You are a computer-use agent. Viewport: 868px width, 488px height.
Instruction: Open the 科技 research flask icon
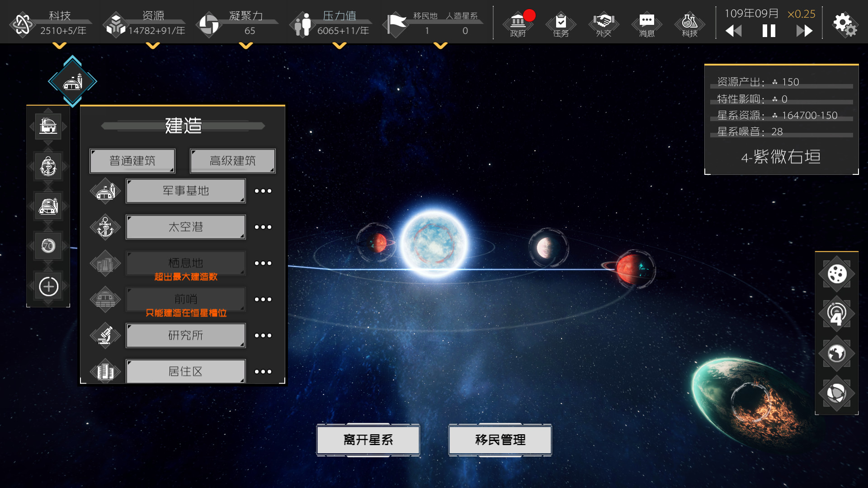(x=689, y=23)
